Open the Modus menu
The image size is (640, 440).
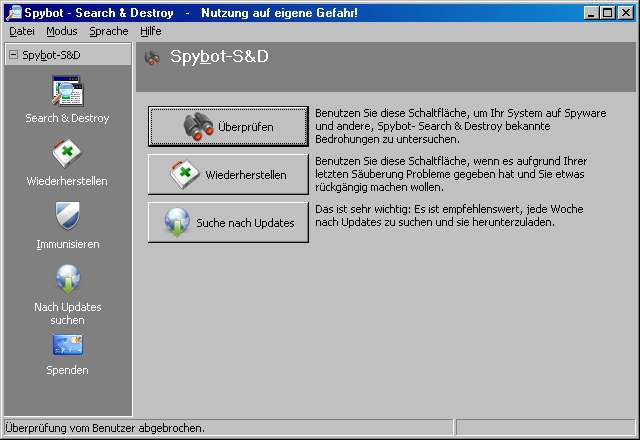62,31
